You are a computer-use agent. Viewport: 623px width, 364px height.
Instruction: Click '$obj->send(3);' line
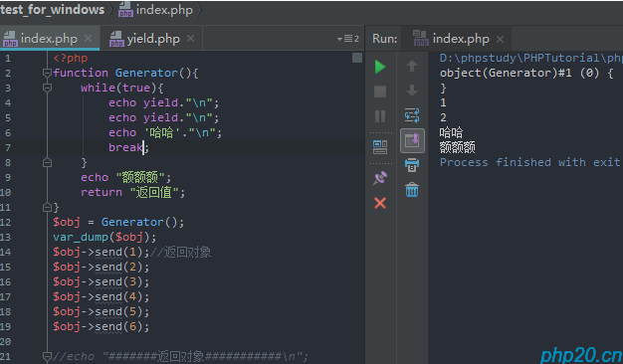point(102,281)
